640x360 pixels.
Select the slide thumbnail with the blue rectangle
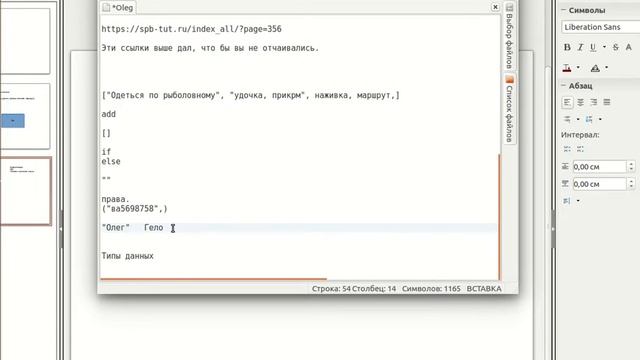(x=25, y=116)
